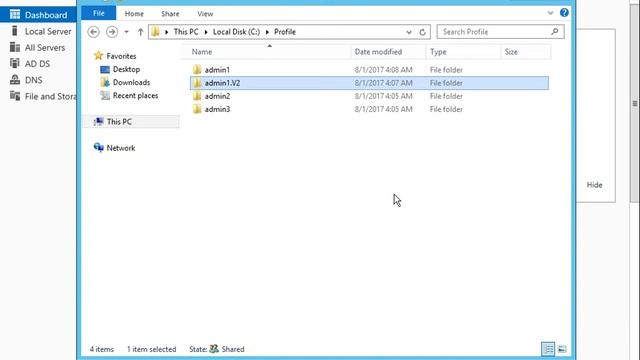Open Dashboard in Server Manager
Screen dimensions: 640x360
46,15
